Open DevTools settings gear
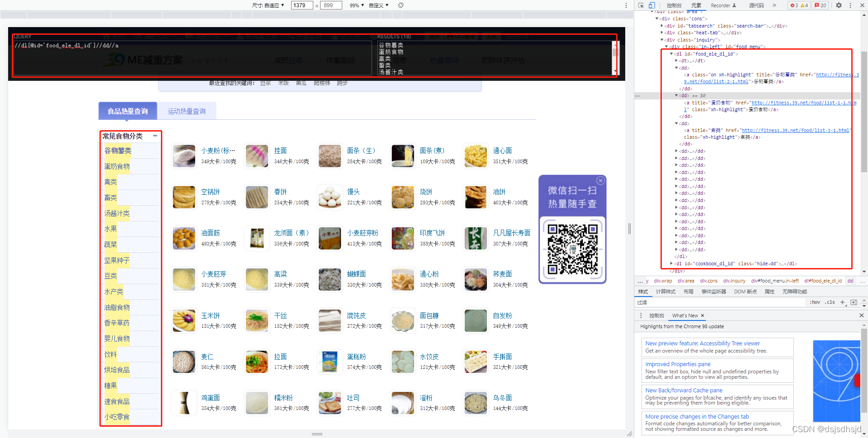The width and height of the screenshot is (868, 438). tap(839, 5)
